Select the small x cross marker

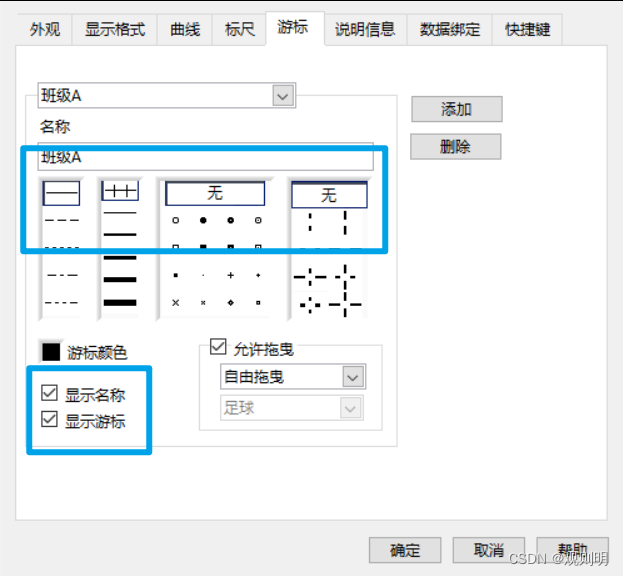tap(203, 303)
